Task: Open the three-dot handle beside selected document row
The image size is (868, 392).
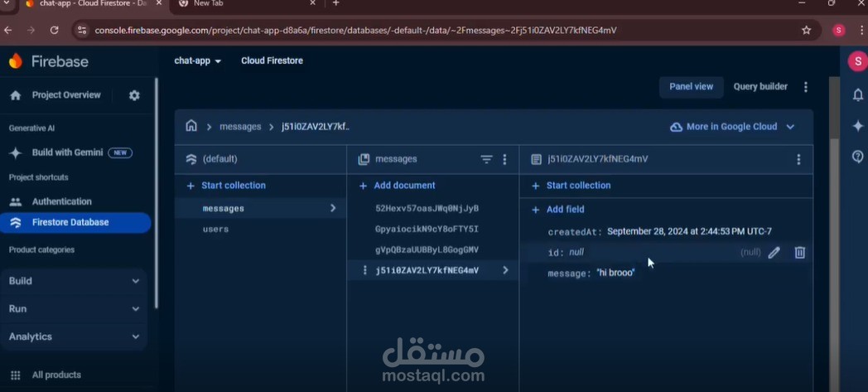Action: (x=364, y=270)
